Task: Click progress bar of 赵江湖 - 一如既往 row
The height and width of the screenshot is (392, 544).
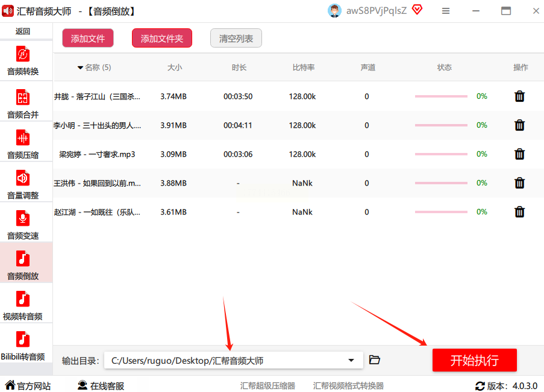Action: click(x=441, y=211)
